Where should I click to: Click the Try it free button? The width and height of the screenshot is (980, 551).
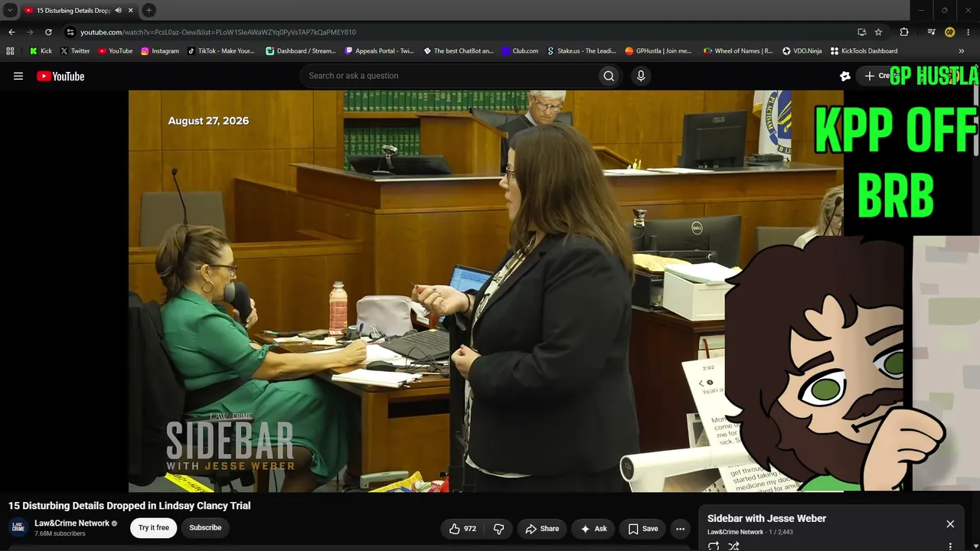pos(153,528)
